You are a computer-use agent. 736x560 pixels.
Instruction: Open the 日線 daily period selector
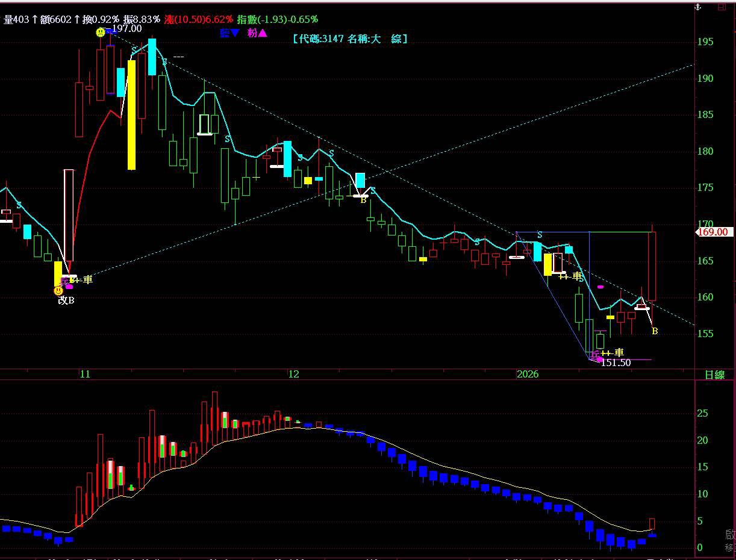coord(714,375)
